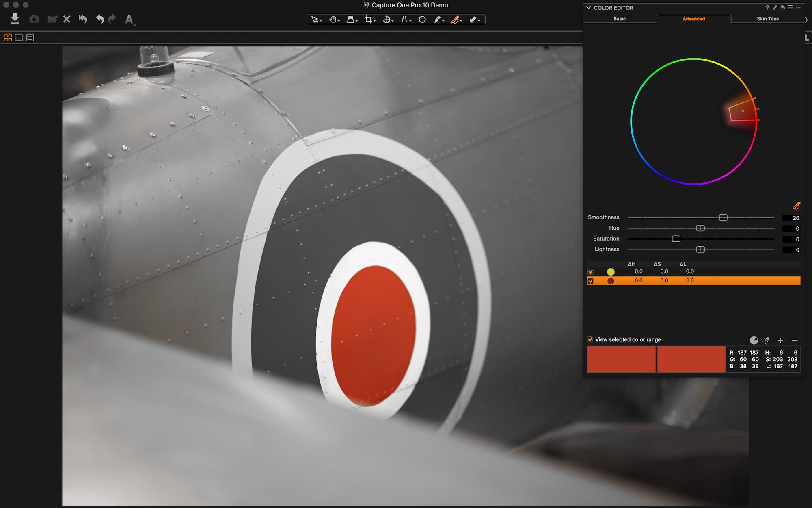Select the keystone correction tool

click(x=352, y=20)
